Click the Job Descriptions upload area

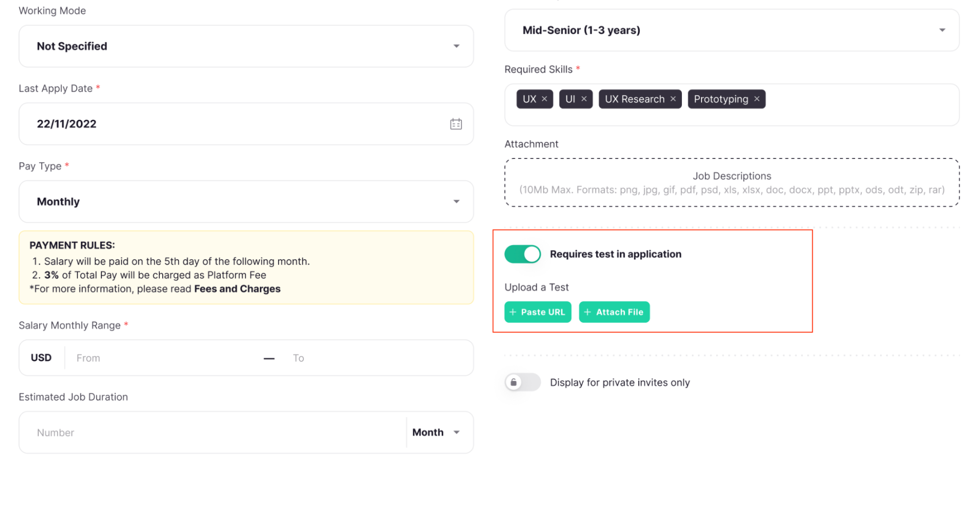click(x=731, y=182)
